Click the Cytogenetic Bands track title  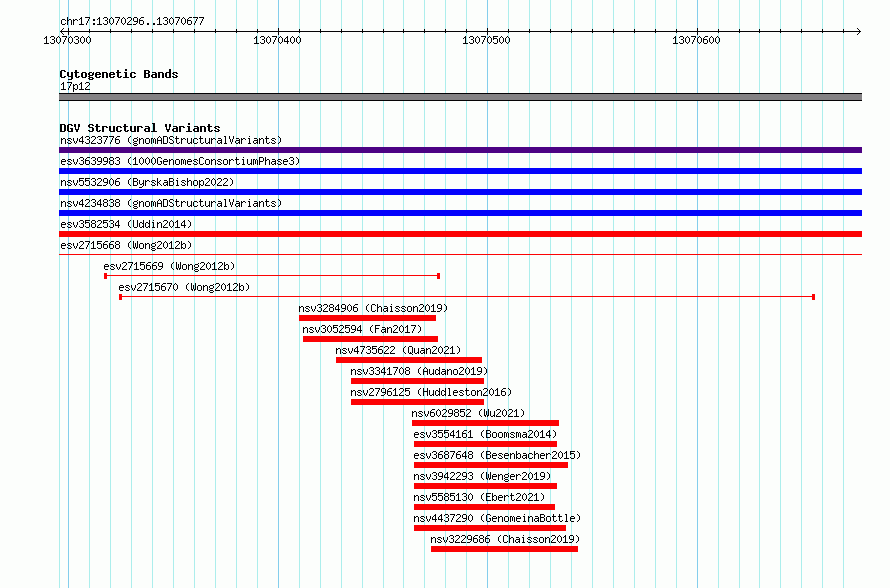click(119, 74)
